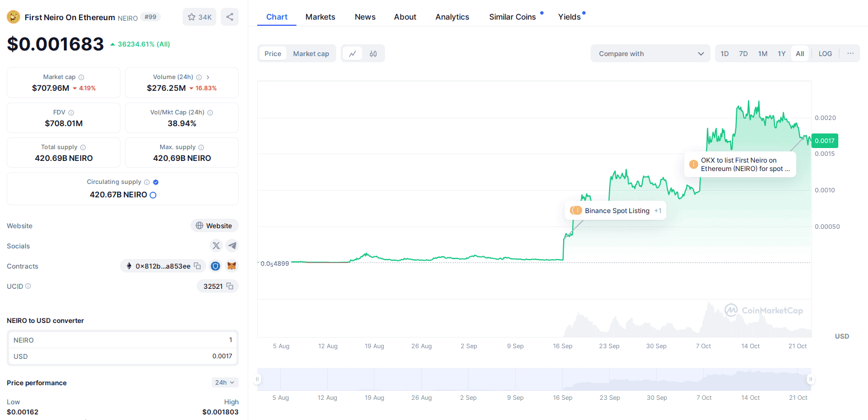Click the +1 on Binance Spot Listing

point(658,211)
